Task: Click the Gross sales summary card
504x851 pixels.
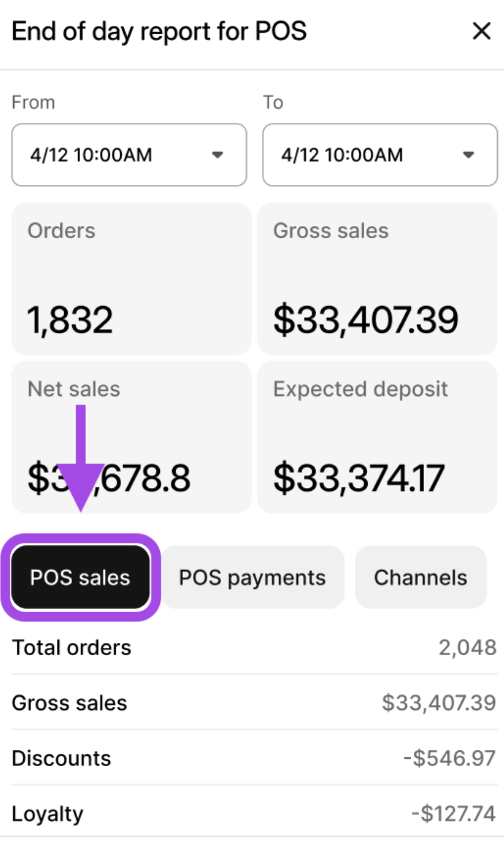Action: pyautogui.click(x=377, y=279)
